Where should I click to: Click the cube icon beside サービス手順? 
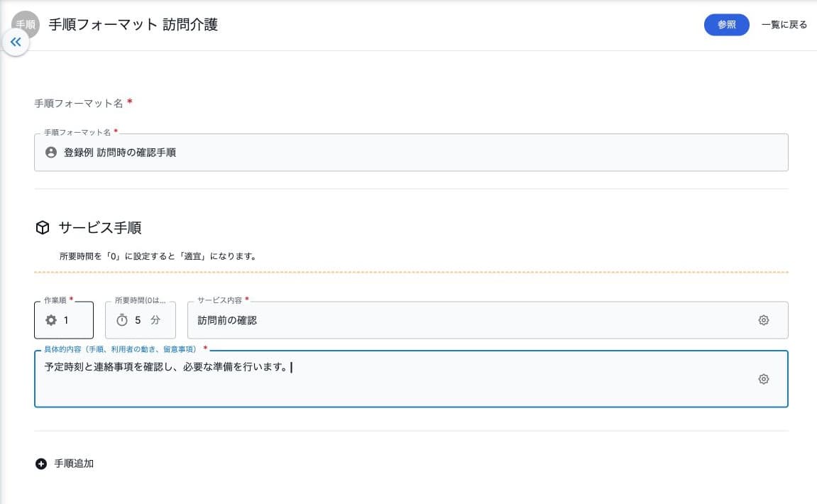tap(42, 228)
